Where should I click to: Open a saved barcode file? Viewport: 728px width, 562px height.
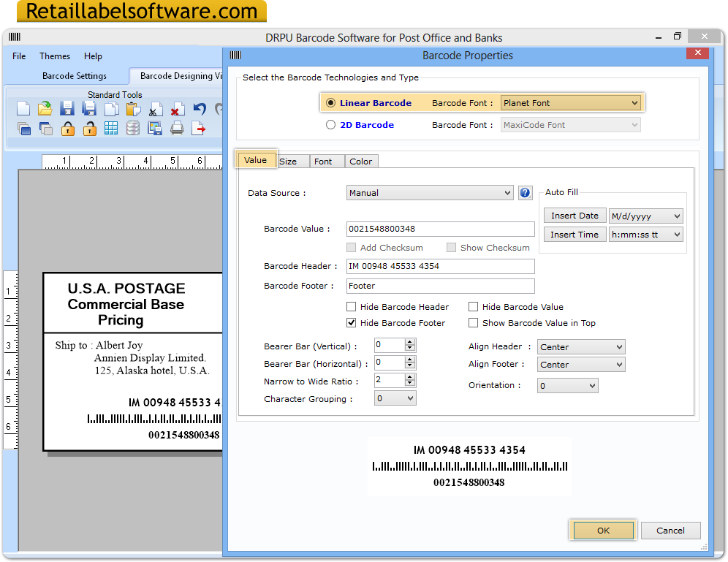pyautogui.click(x=45, y=108)
